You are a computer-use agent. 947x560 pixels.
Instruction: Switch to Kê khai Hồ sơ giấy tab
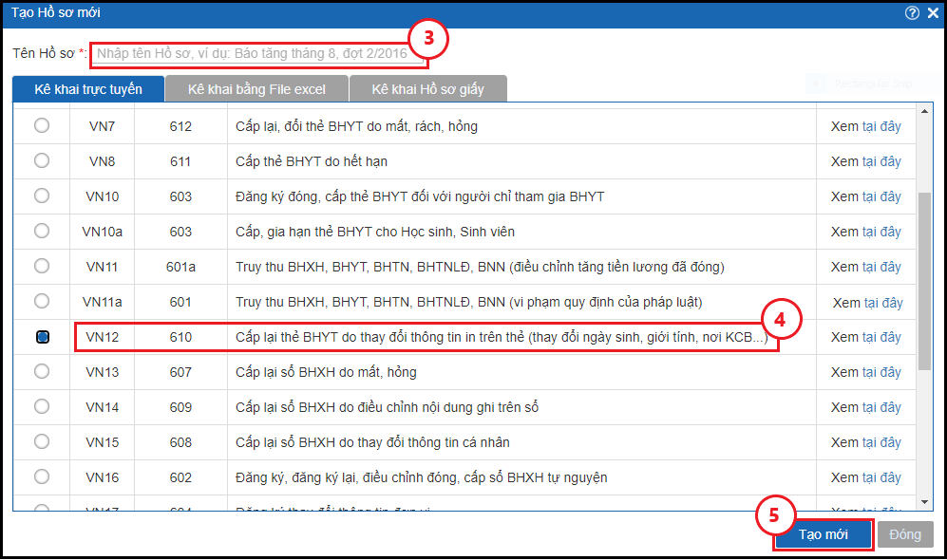click(427, 89)
